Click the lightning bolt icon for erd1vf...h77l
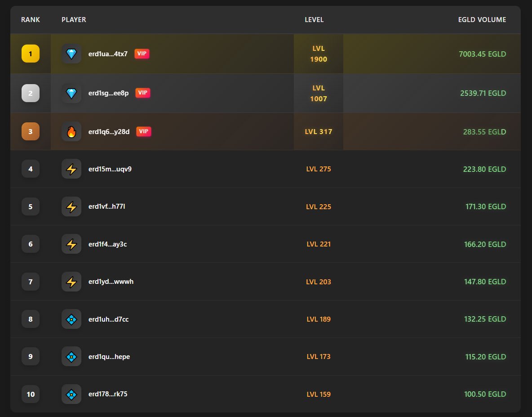 pyautogui.click(x=71, y=206)
